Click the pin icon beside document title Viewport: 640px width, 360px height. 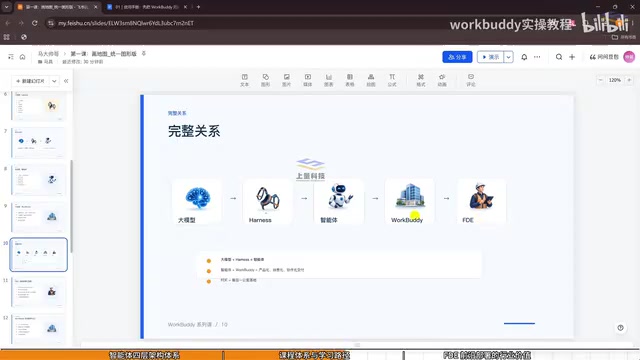pos(144,53)
